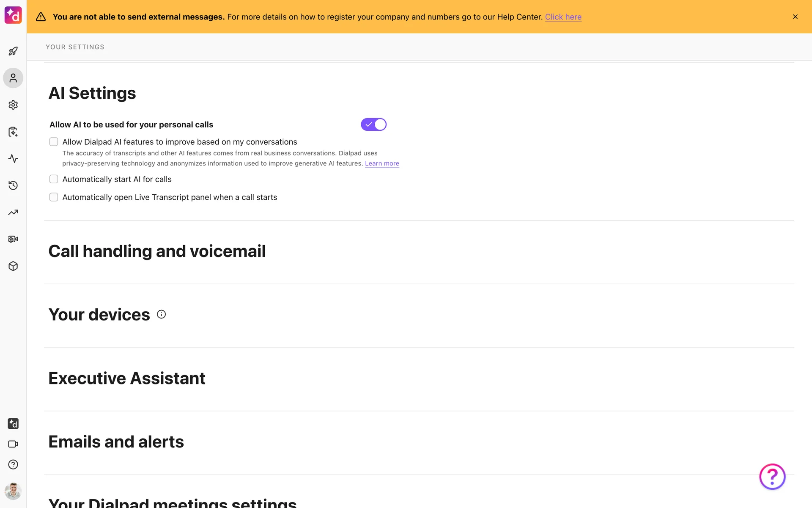This screenshot has width=812, height=508.
Task: Click the rocket icon in sidebar
Action: coord(13,51)
